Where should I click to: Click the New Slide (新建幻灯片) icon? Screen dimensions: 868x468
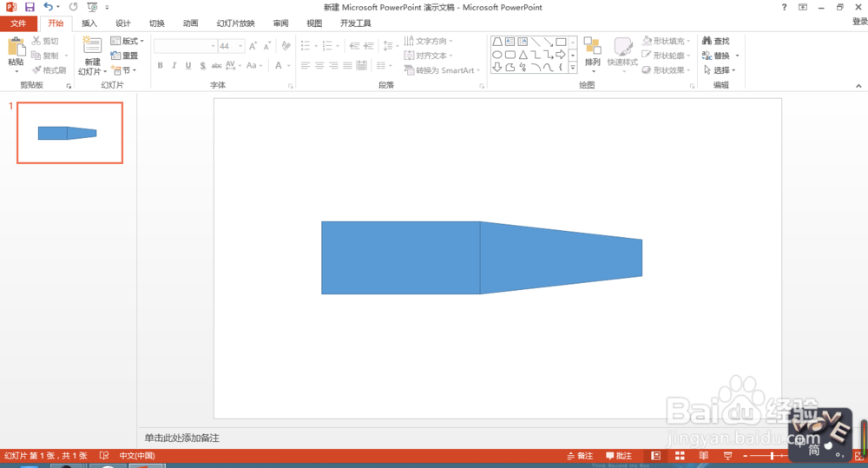[x=92, y=46]
